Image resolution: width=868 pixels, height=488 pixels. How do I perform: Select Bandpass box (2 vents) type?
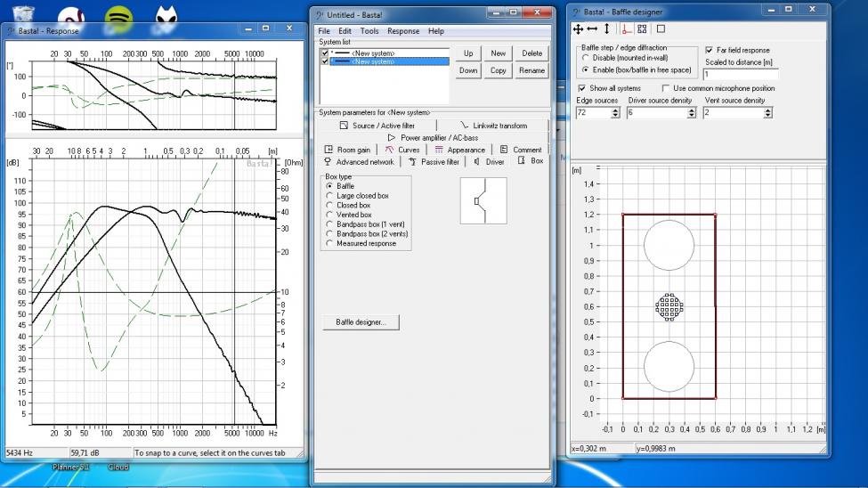(x=329, y=233)
